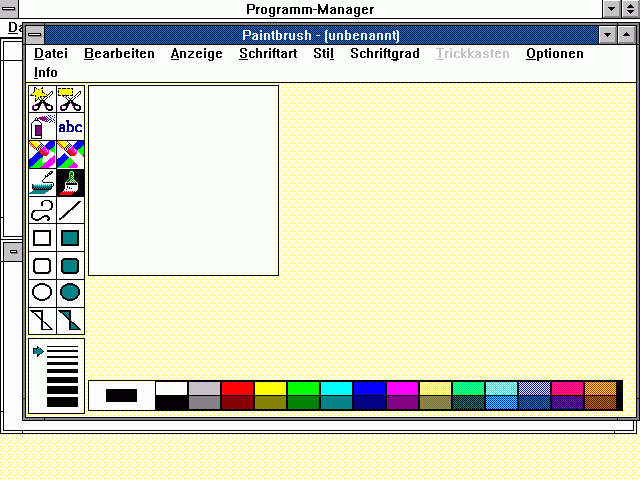
Task: Pick the dark purple color swatch
Action: [x=403, y=402]
